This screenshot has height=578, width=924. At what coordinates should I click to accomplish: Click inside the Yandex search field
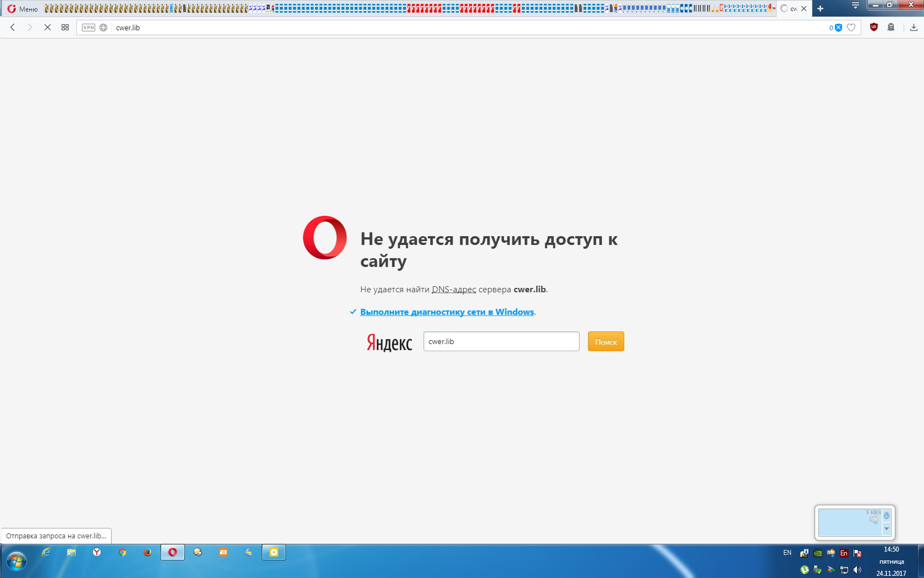click(501, 341)
